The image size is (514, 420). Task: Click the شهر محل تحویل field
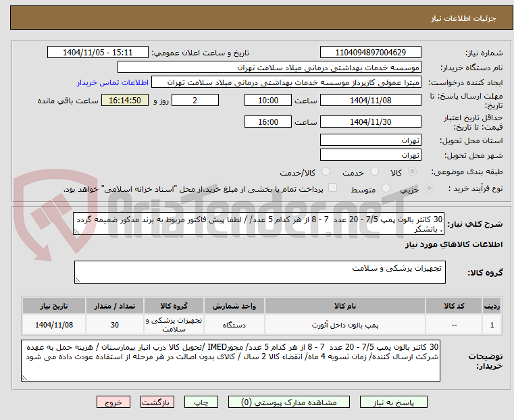[x=370, y=155]
